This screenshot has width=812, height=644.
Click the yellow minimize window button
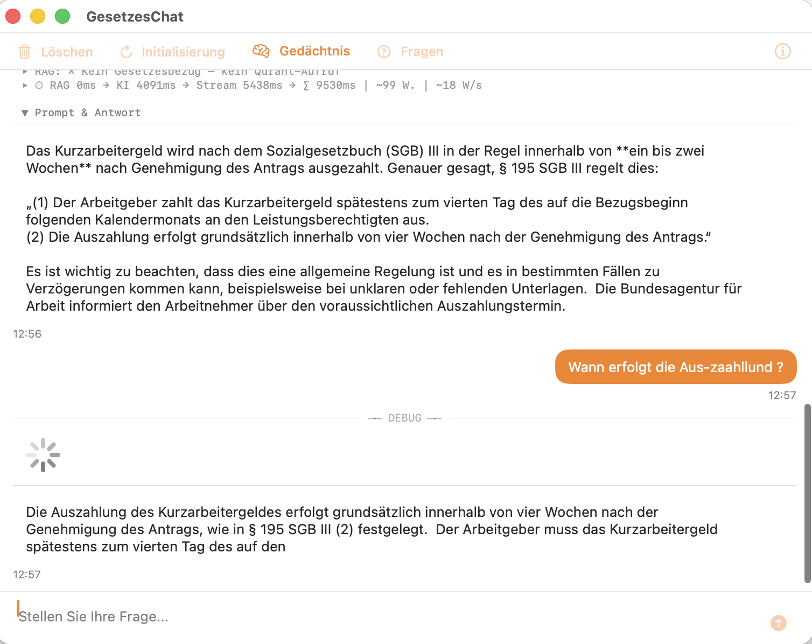point(38,17)
